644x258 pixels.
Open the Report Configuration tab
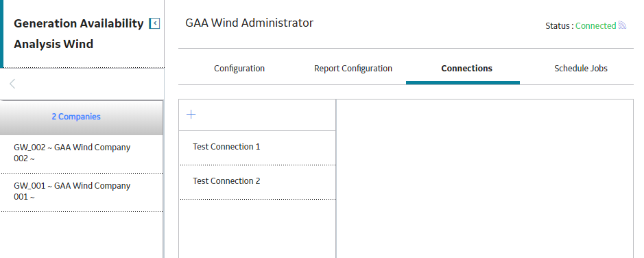click(x=353, y=69)
